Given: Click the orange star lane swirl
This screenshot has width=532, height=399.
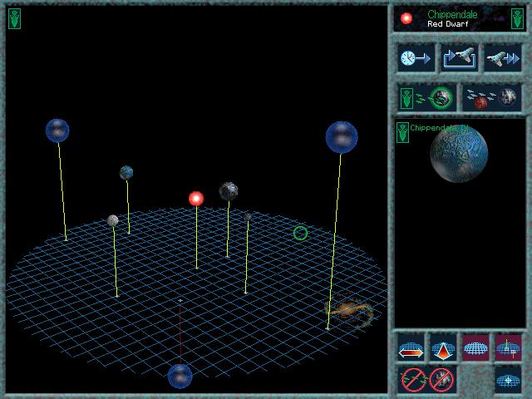Looking at the screenshot, I should pos(349,311).
